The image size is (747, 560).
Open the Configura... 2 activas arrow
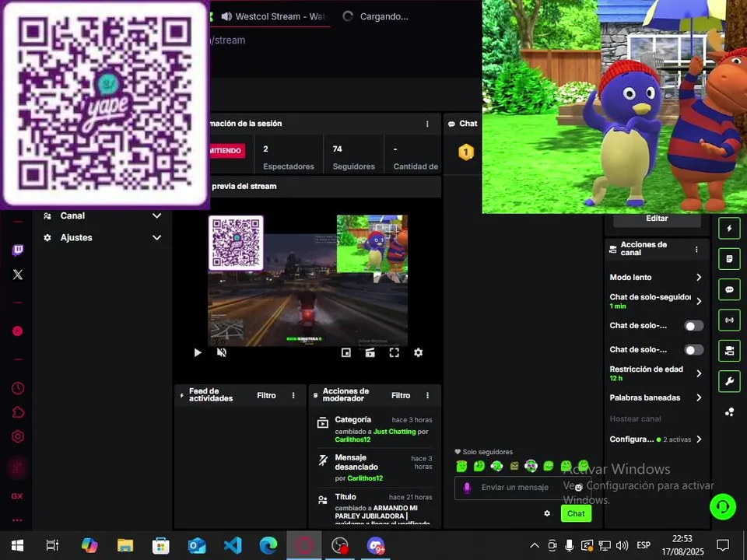click(699, 439)
